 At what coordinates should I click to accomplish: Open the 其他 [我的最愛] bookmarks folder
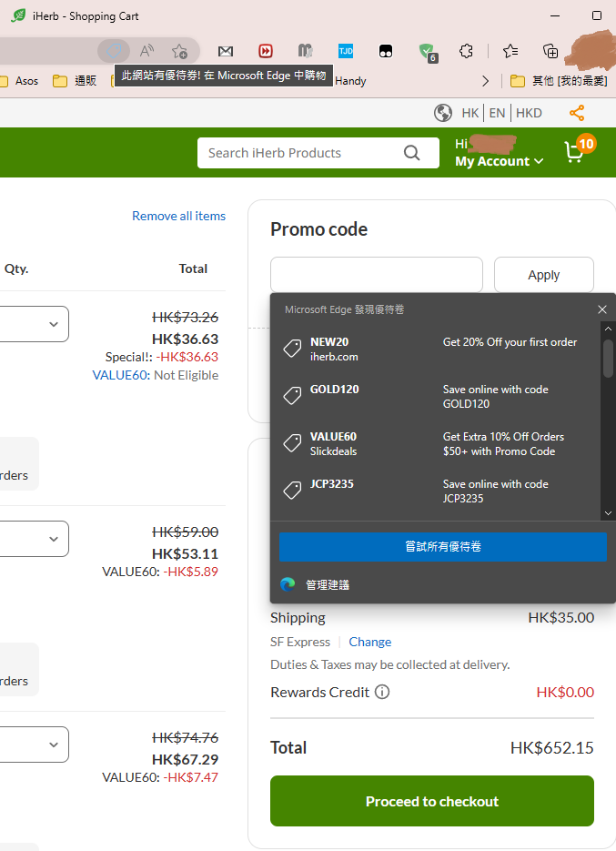click(559, 81)
